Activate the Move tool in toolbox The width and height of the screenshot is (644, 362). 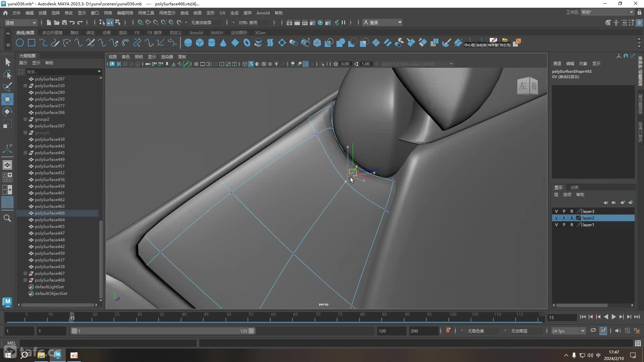tap(7, 99)
